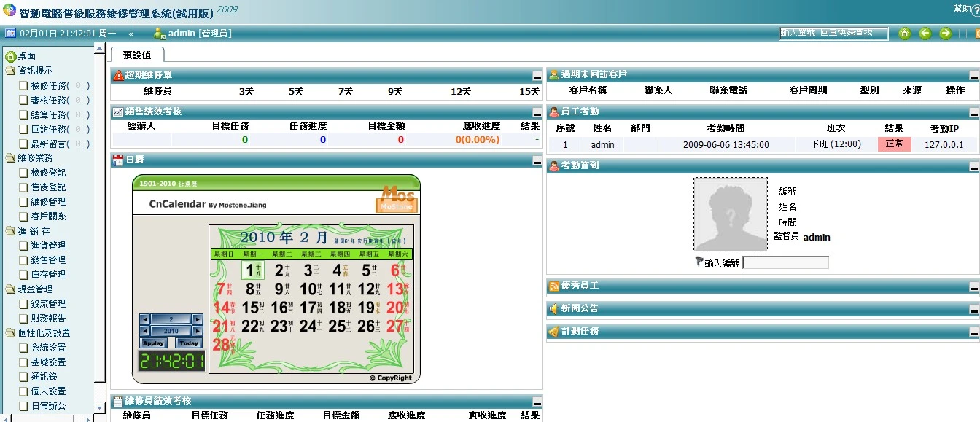Click the 幫助 help question mark icon

click(x=976, y=12)
